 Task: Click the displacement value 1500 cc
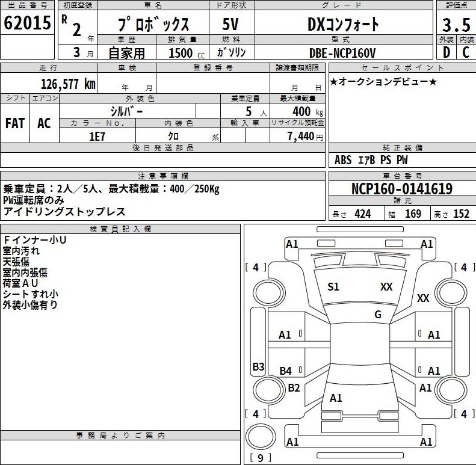click(x=187, y=53)
